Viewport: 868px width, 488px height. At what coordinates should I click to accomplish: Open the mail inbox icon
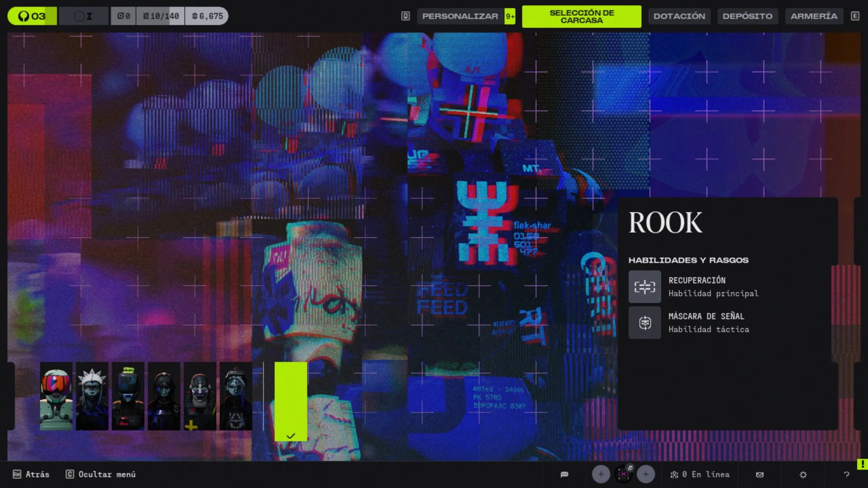coord(759,474)
